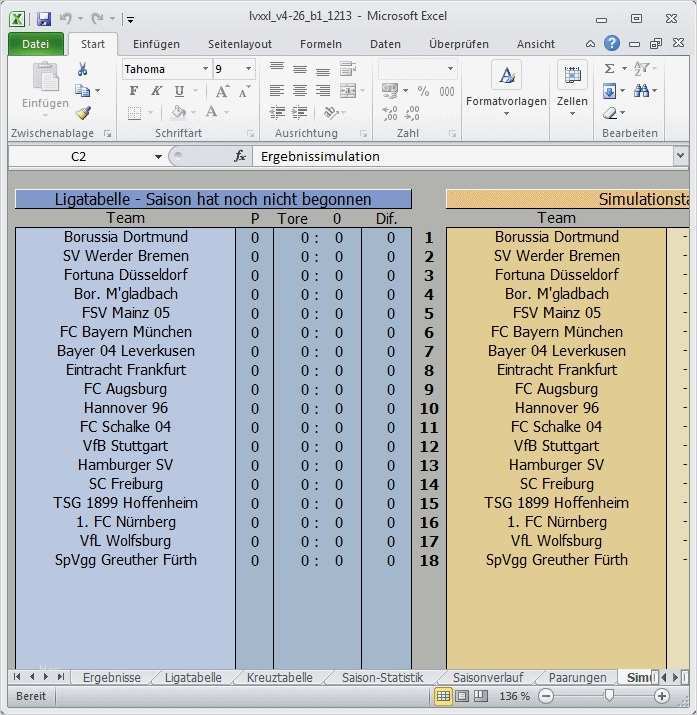Click the AutoSum sigma icon
Image resolution: width=697 pixels, height=715 pixels.
(x=609, y=68)
